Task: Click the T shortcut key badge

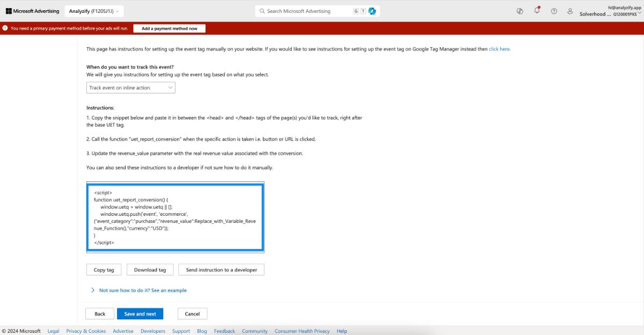Action: (363, 11)
